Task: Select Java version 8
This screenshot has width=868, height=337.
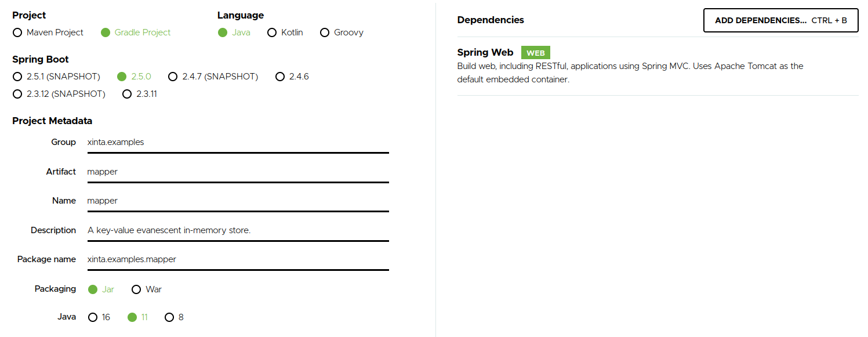Action: (x=169, y=317)
